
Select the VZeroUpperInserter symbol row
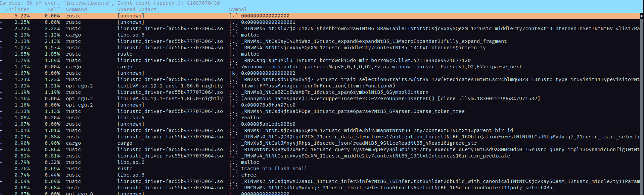tap(390, 99)
